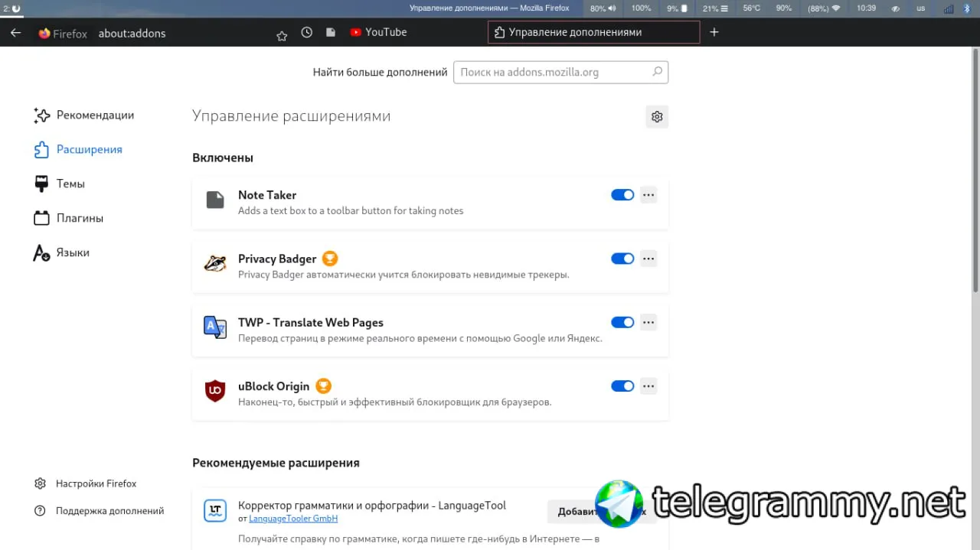
Task: Open the three-dot menu for uBlock Origin
Action: coord(648,386)
